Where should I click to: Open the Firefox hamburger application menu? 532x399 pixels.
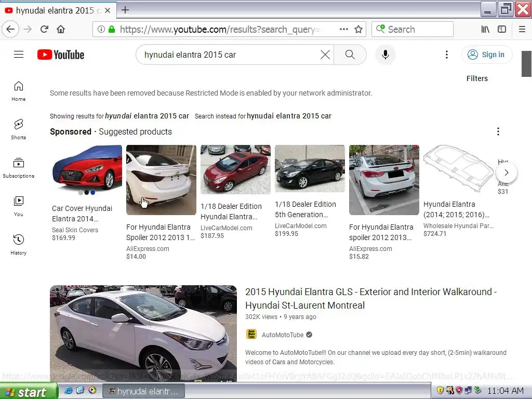[x=522, y=29]
